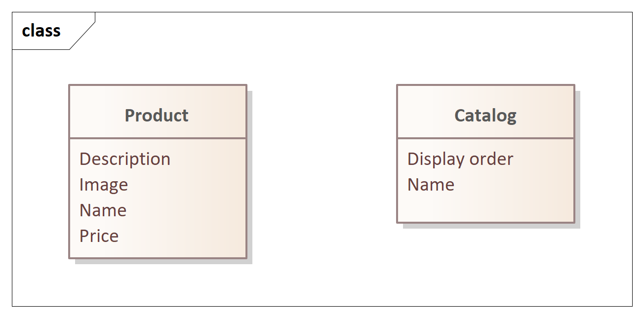Select the Catalog class title
Screen dimensions: 644x318
(x=485, y=116)
